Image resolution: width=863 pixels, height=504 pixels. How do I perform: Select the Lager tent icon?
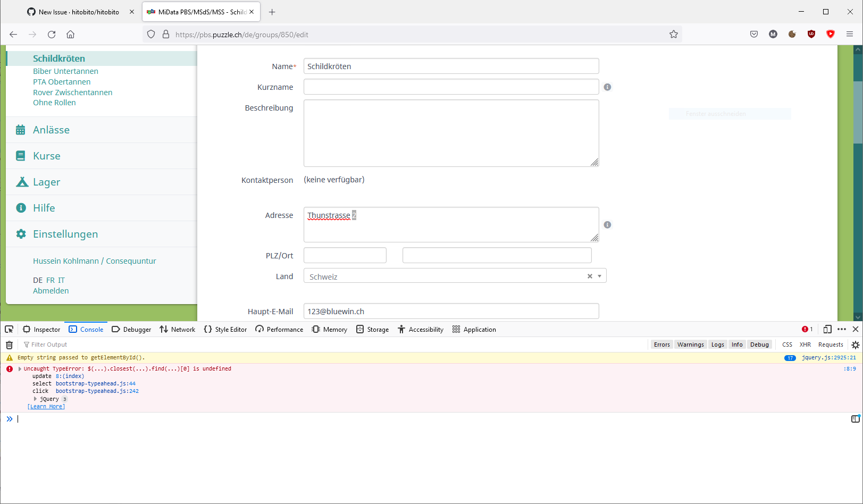point(21,181)
